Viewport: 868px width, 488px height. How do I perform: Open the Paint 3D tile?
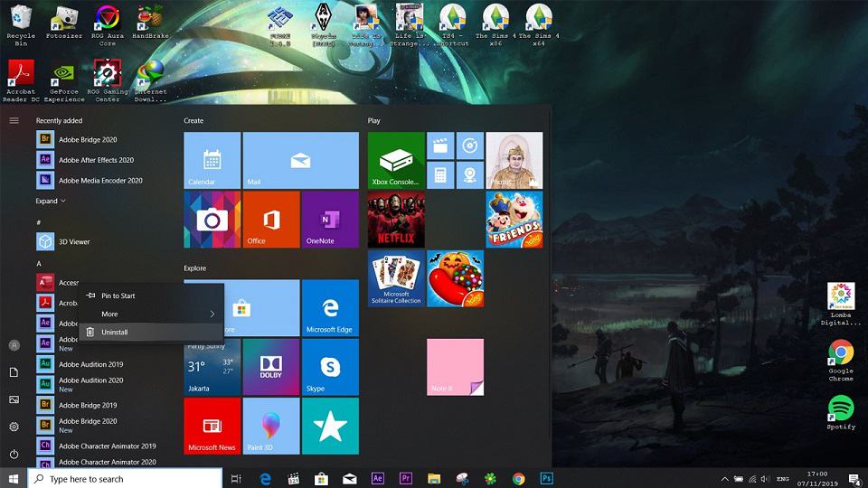[x=271, y=426]
